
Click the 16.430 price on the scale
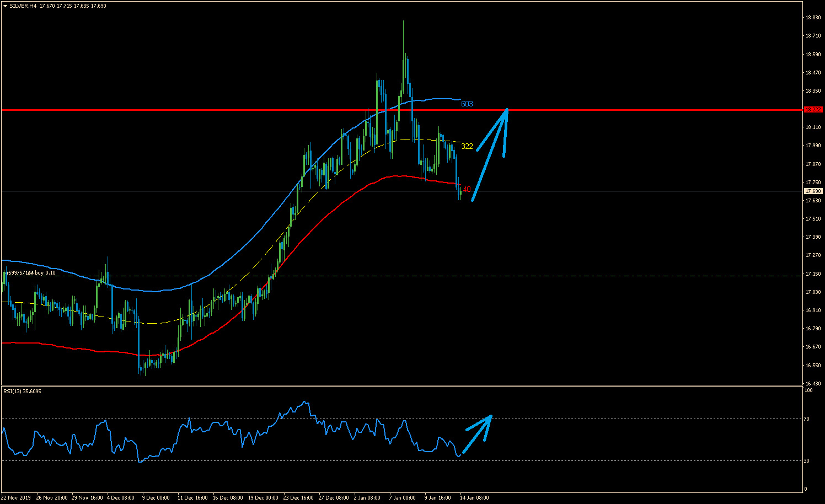(812, 383)
